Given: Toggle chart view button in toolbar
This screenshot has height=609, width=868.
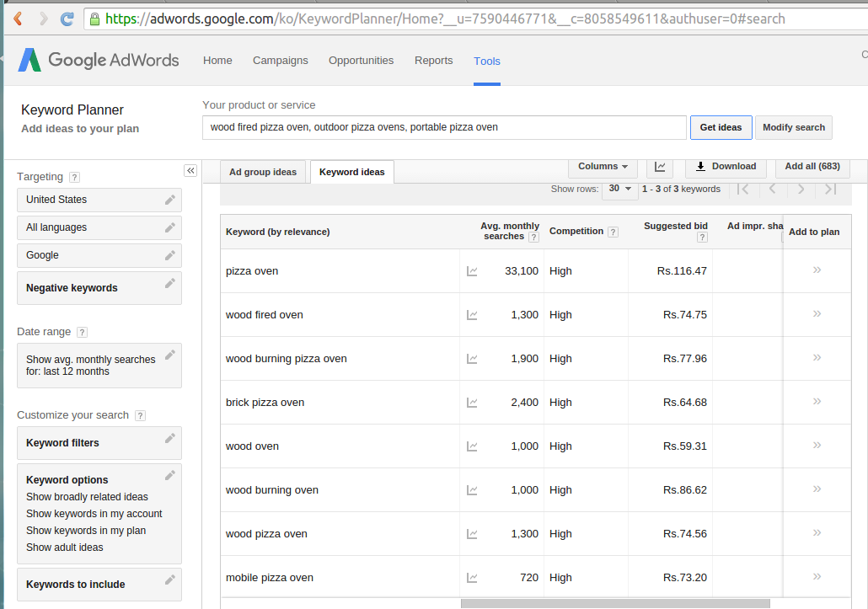Looking at the screenshot, I should (x=660, y=167).
